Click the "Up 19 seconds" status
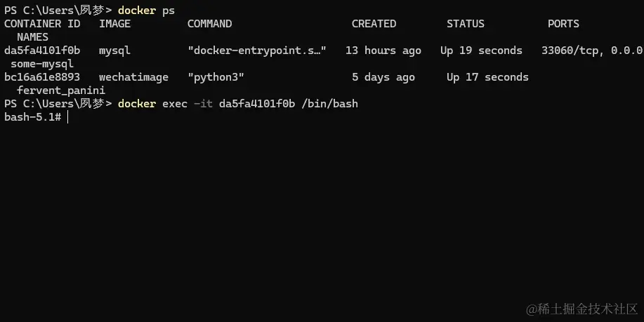Image resolution: width=644 pixels, height=322 pixels. (x=481, y=51)
